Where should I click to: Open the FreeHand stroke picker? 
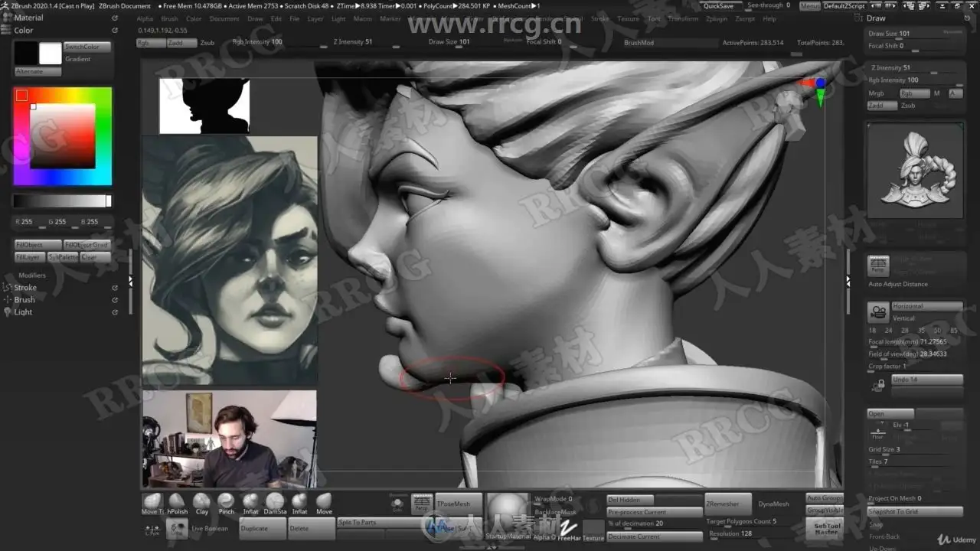[568, 528]
